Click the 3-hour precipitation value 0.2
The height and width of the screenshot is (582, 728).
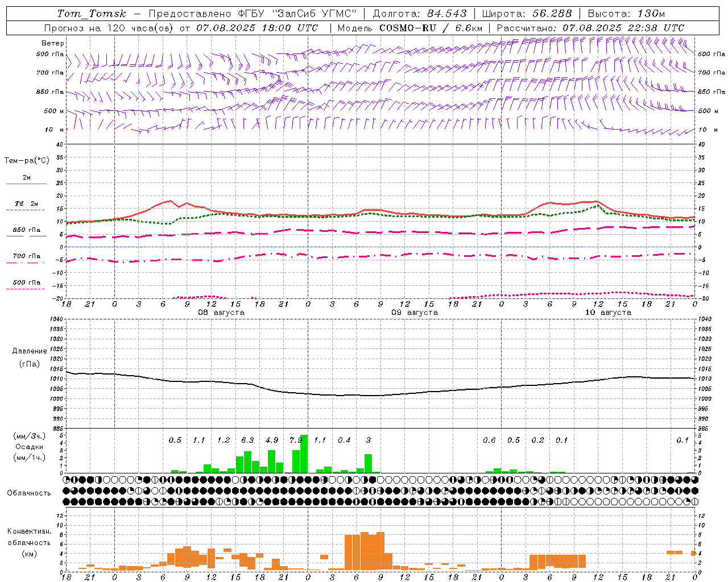pyautogui.click(x=537, y=440)
